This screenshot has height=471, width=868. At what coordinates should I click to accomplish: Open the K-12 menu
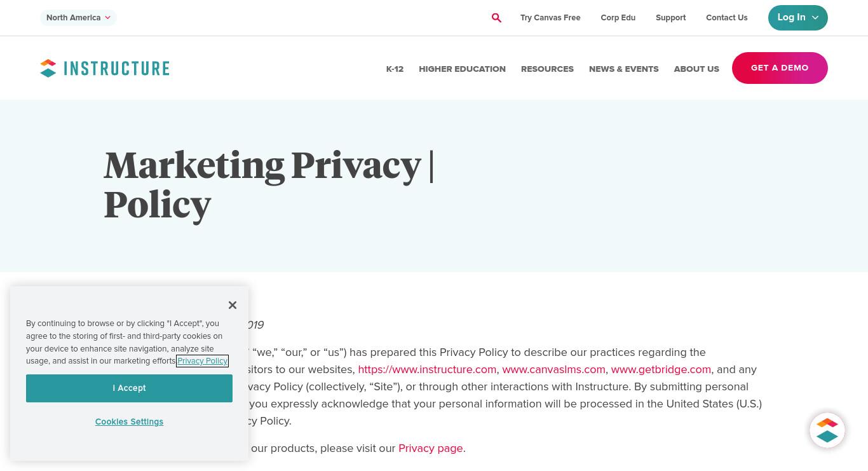[395, 69]
